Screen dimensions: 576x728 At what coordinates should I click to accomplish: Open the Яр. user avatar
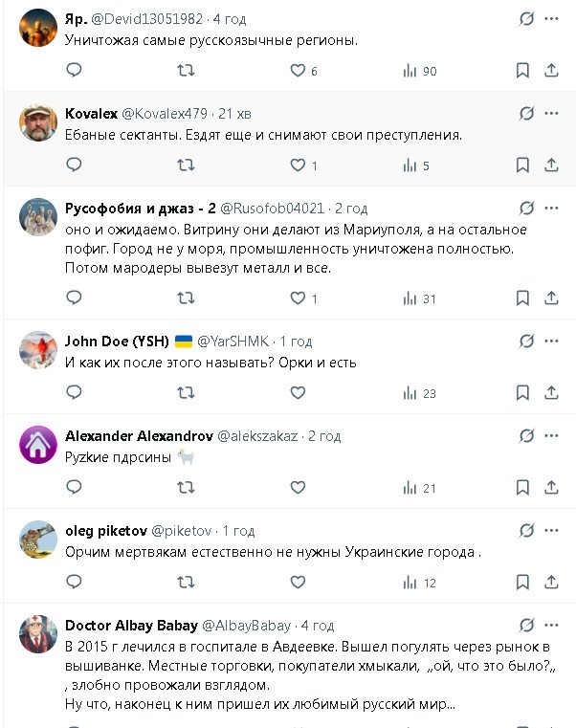point(38,29)
